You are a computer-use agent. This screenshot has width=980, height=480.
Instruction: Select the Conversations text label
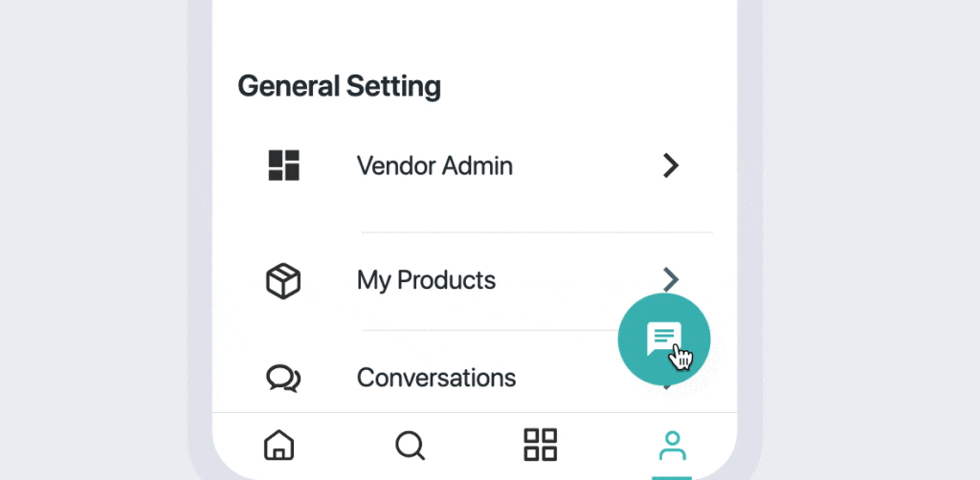pos(436,378)
